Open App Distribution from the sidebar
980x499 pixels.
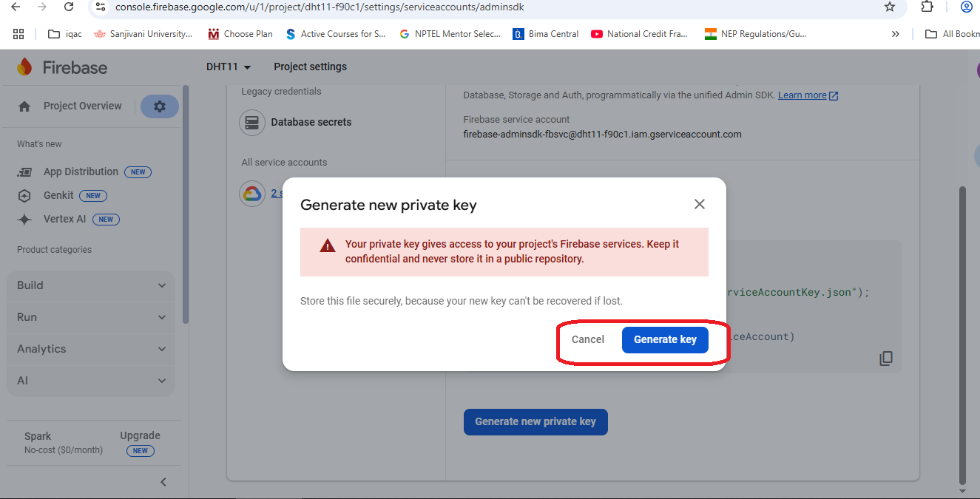click(x=81, y=172)
